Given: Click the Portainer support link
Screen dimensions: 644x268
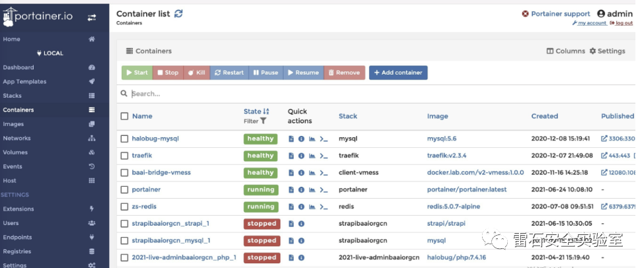Looking at the screenshot, I should click(556, 14).
